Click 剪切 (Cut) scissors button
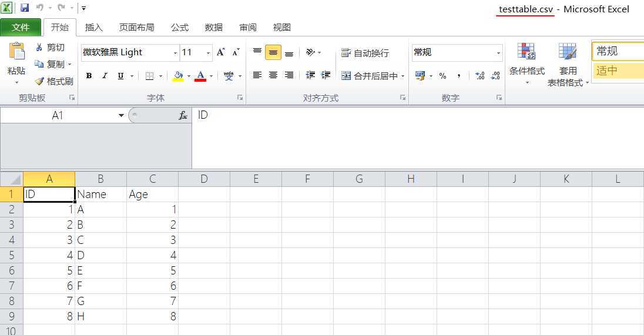 [x=50, y=47]
